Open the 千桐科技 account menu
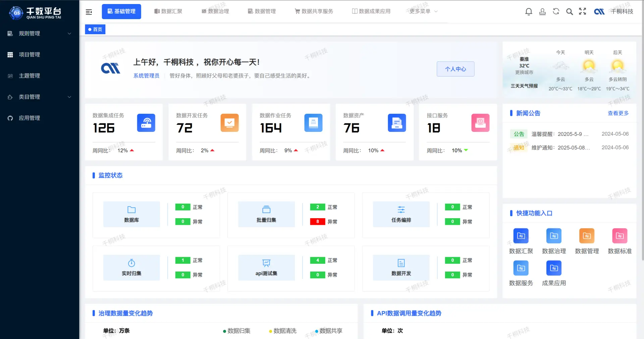Screen dimensions: 644x339 pos(614,11)
